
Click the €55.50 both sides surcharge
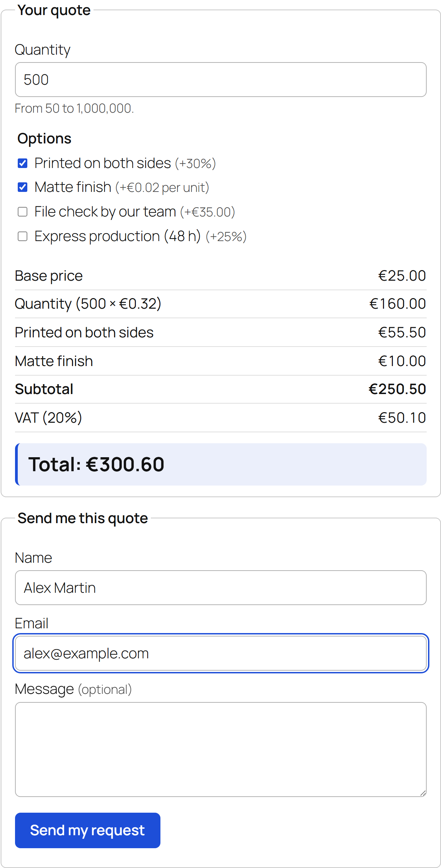[x=402, y=333]
